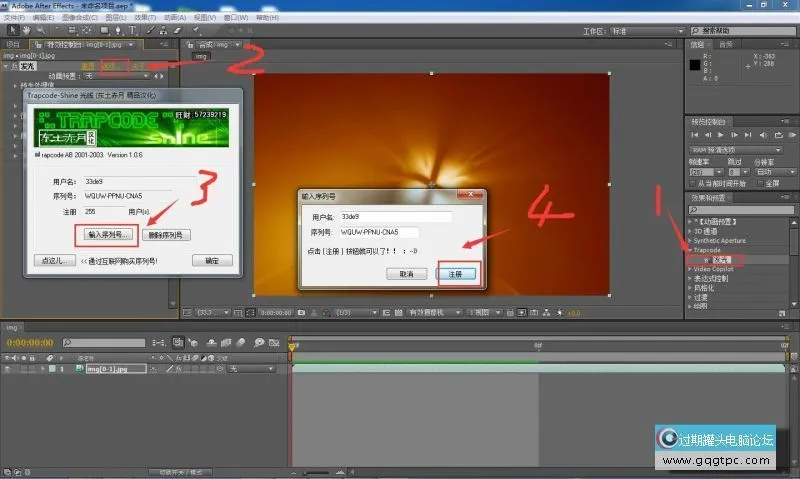800x479 pixels.
Task: Switch to the 项目 project tab
Action: [x=13, y=45]
